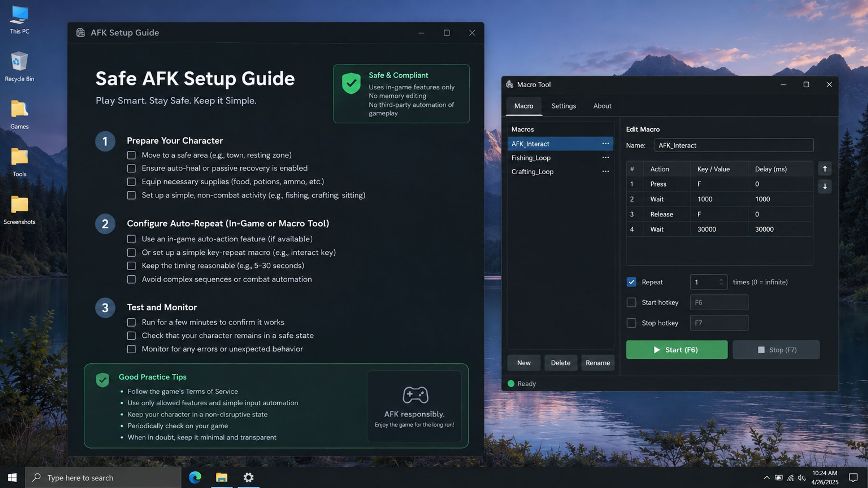Check 'Avoid complex sequences' item
This screenshot has width=868, height=488.
[x=131, y=279]
